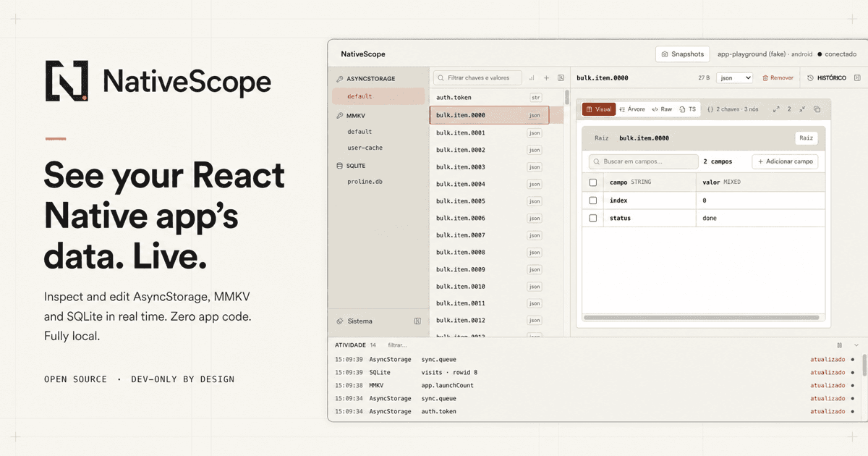
Task: Select the bulk.item.0009 key
Action: tap(489, 269)
